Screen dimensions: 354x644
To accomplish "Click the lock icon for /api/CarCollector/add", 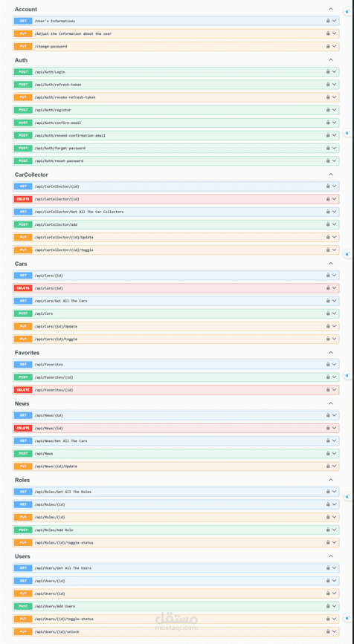I will point(328,224).
